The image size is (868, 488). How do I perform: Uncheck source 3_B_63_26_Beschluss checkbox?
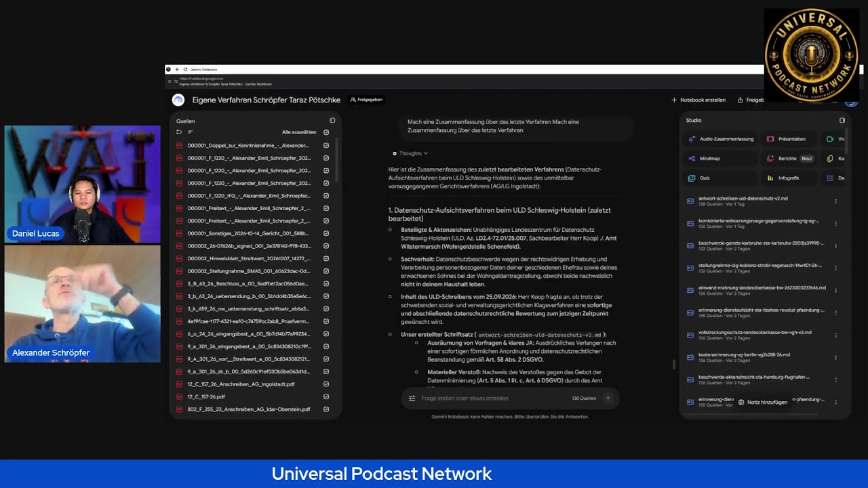pos(326,283)
